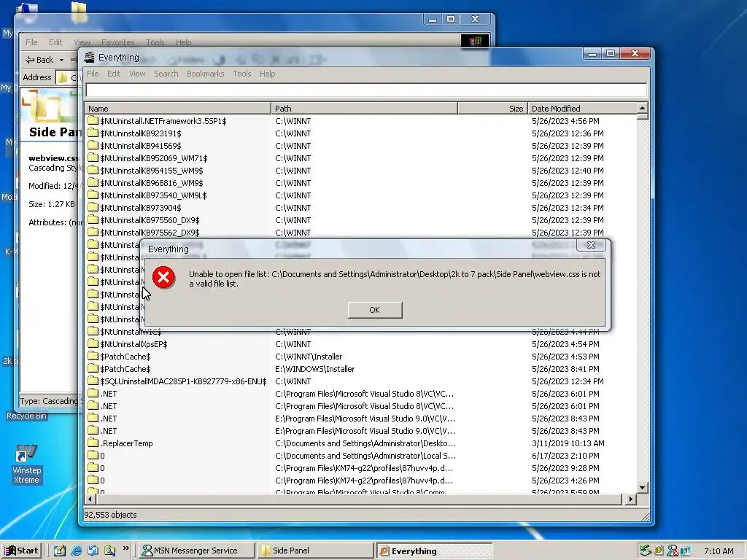Image resolution: width=747 pixels, height=560 pixels.
Task: Click the Everything search input field
Action: point(366,90)
